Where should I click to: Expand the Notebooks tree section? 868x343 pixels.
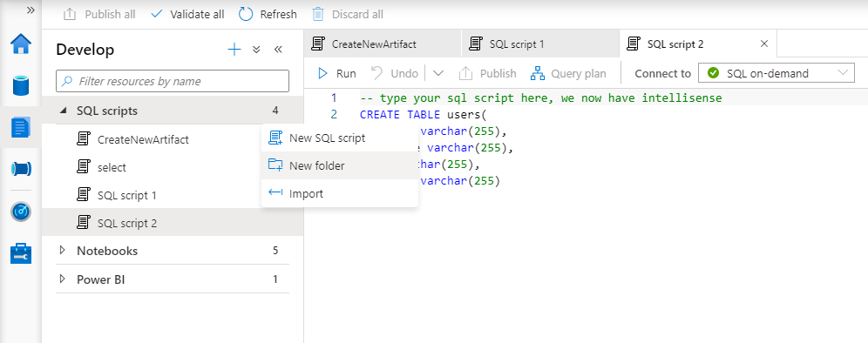coord(62,251)
